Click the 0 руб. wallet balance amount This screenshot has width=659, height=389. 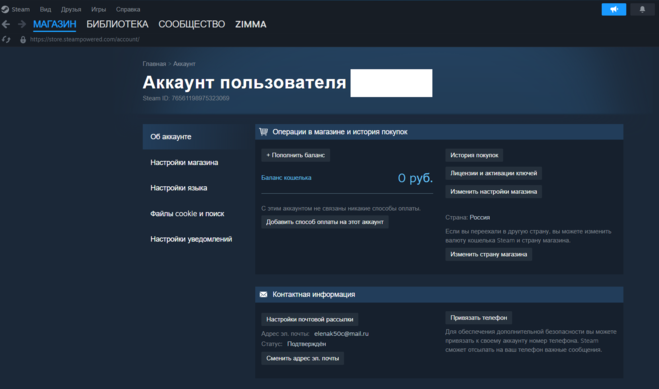pos(415,178)
